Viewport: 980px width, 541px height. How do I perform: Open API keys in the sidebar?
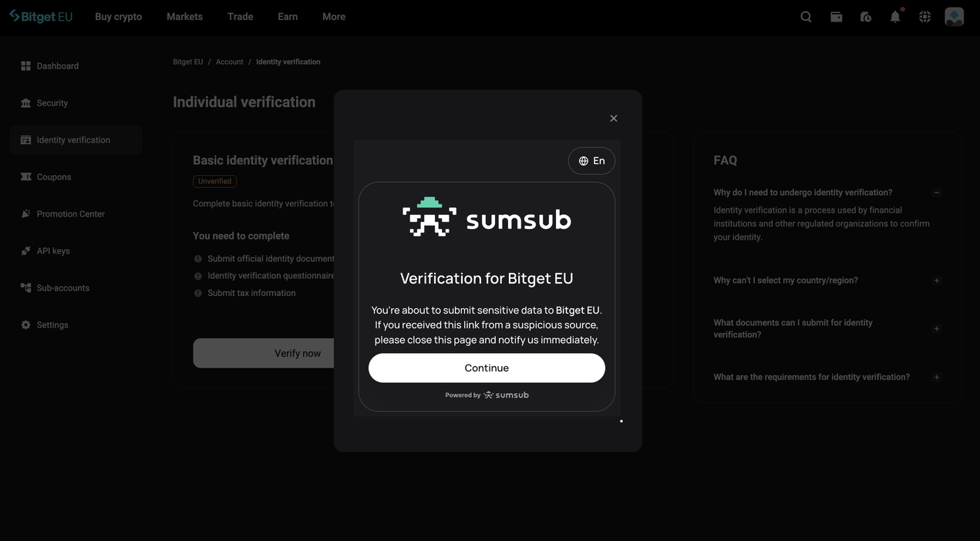(76, 251)
